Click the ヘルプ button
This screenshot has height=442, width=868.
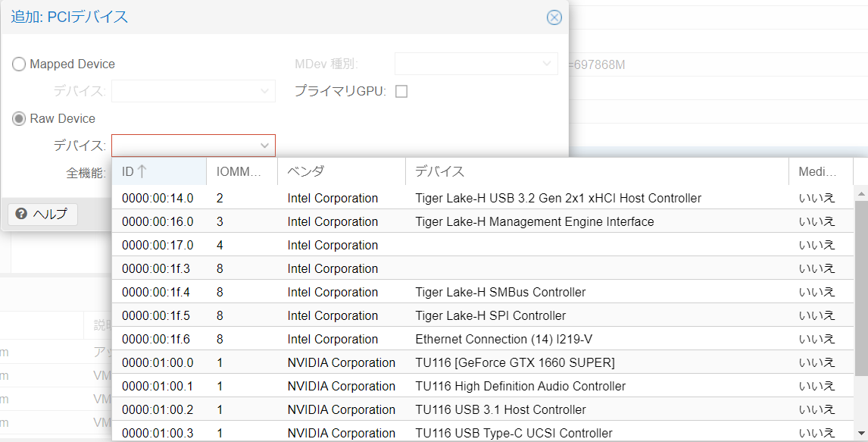click(42, 214)
